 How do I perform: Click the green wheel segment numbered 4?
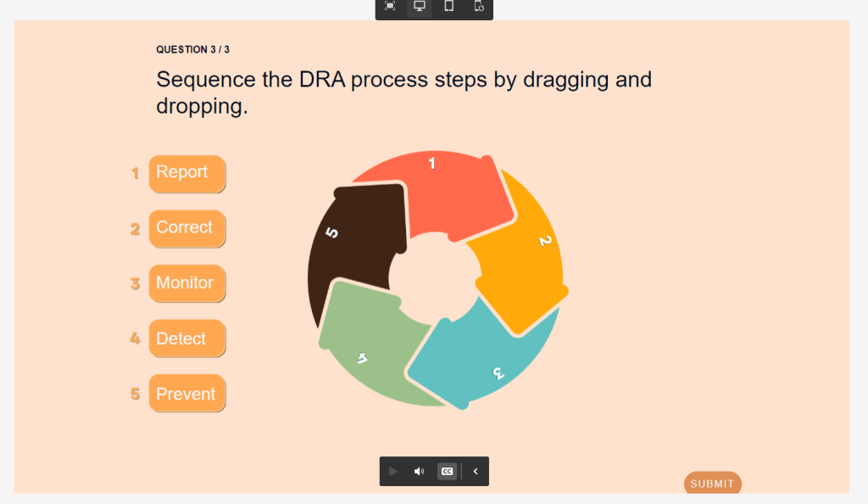pyautogui.click(x=364, y=348)
